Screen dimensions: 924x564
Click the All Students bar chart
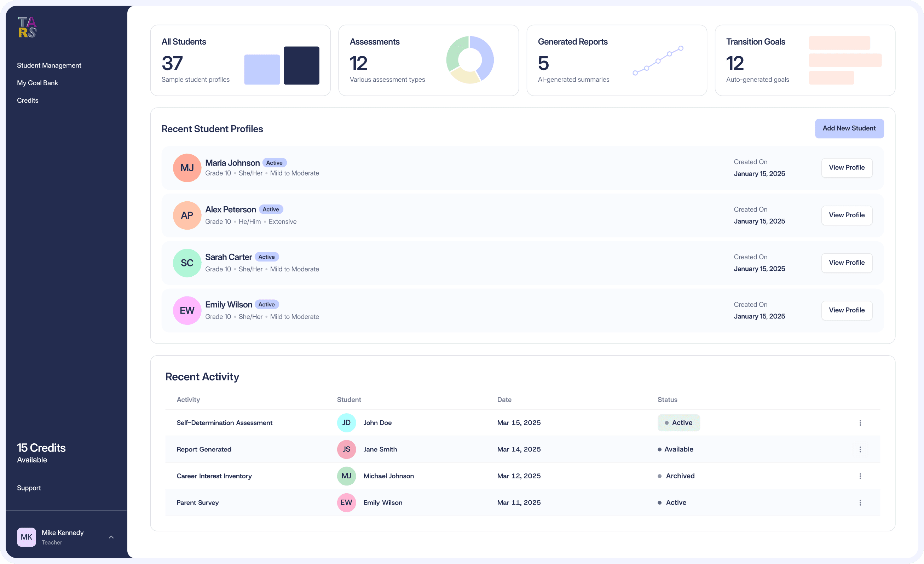[x=282, y=65]
